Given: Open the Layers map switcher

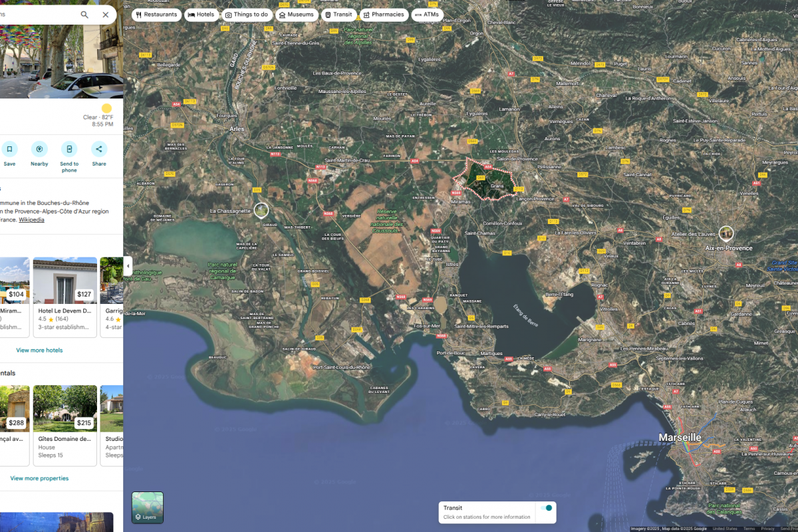Looking at the screenshot, I should pyautogui.click(x=148, y=507).
